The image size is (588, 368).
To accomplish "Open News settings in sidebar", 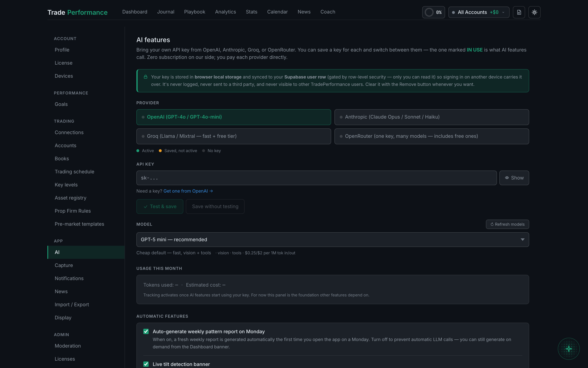I will (x=86, y=292).
